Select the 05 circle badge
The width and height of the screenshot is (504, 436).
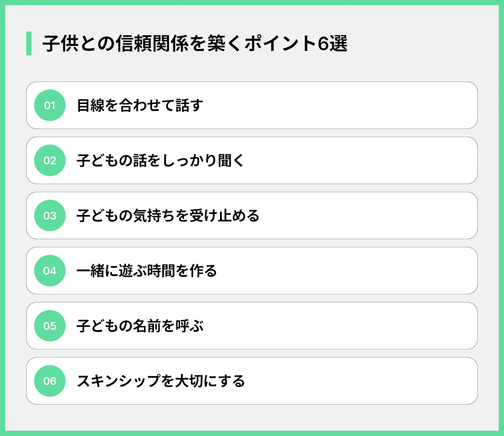(50, 326)
